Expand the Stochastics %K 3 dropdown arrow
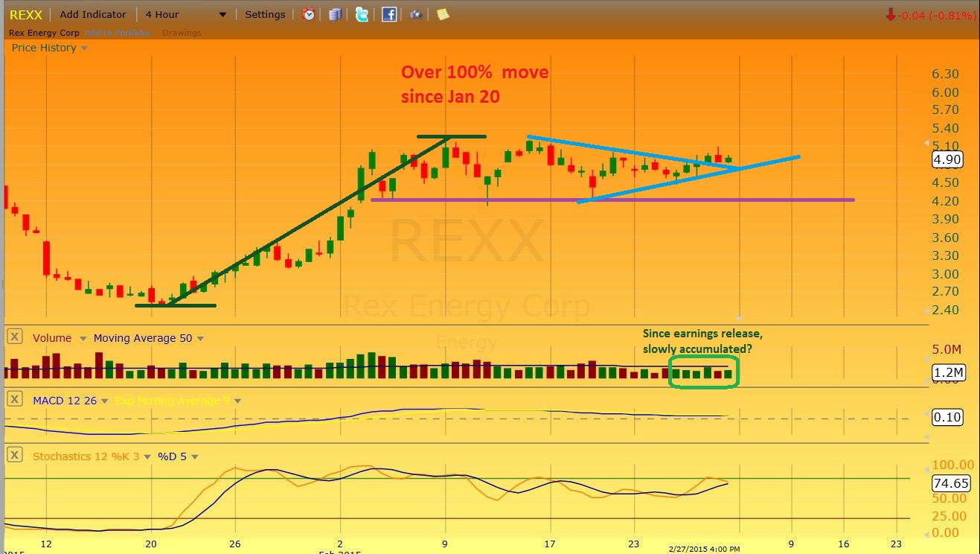 [x=147, y=457]
